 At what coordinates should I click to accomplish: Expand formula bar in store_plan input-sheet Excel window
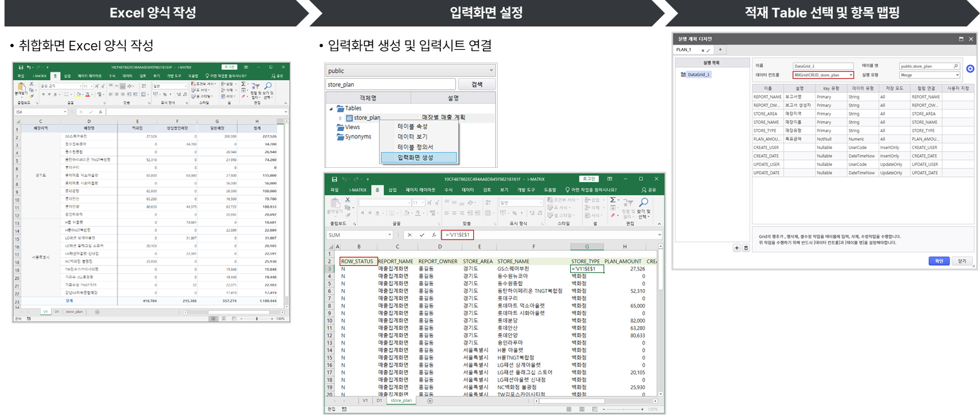click(659, 235)
